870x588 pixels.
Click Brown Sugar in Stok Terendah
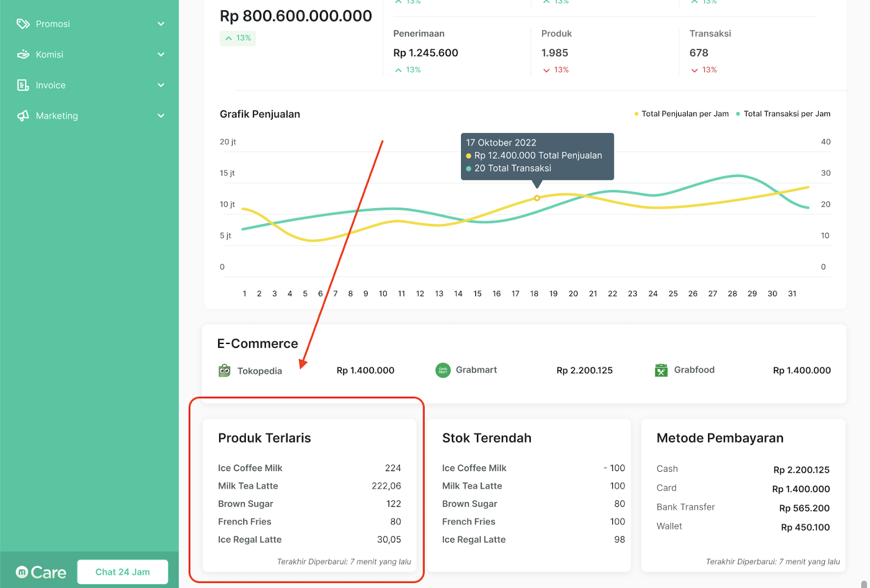pyautogui.click(x=469, y=504)
